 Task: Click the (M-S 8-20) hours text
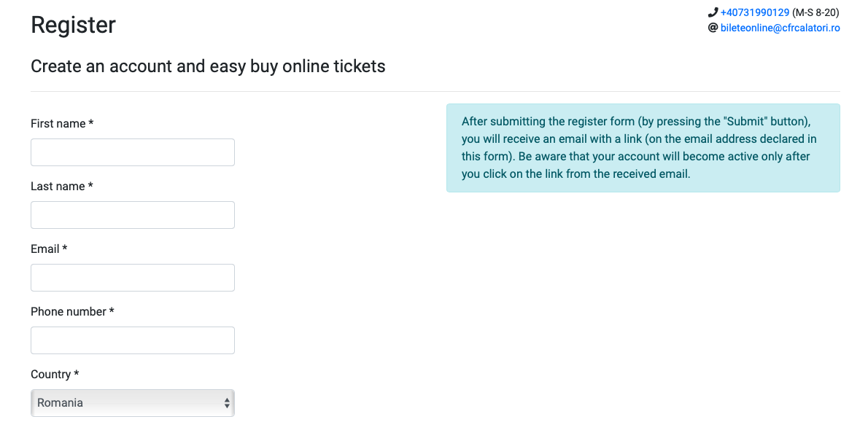[x=816, y=12]
